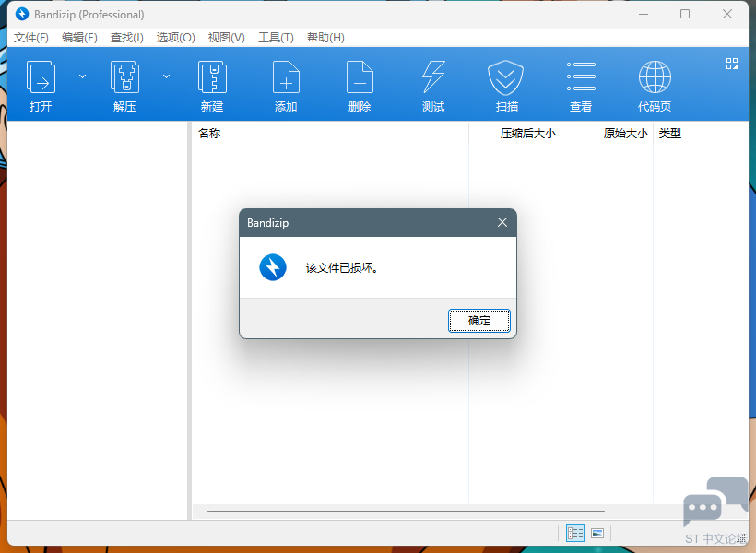The image size is (756, 553).
Task: Click the Bandizip logo in title bar
Action: point(22,14)
